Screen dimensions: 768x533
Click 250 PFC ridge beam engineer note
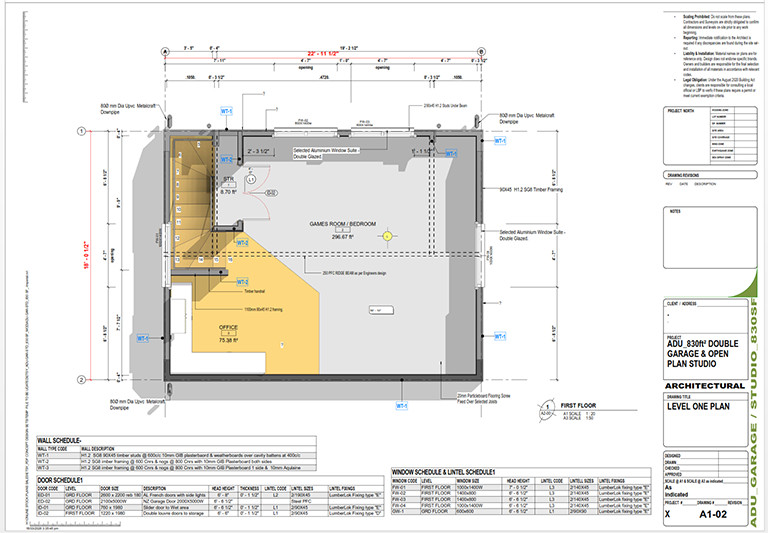354,273
